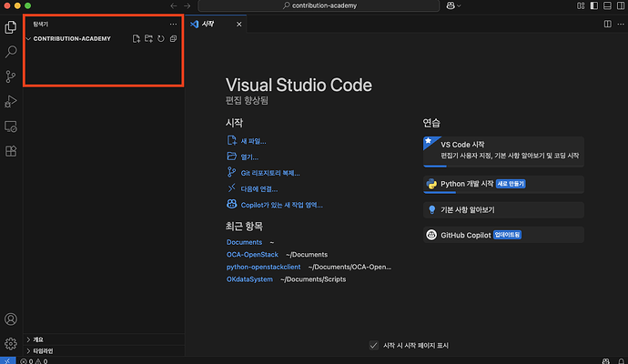Click Git 리포지토리 복제 link
Image resolution: width=628 pixels, height=364 pixels.
coord(263,173)
